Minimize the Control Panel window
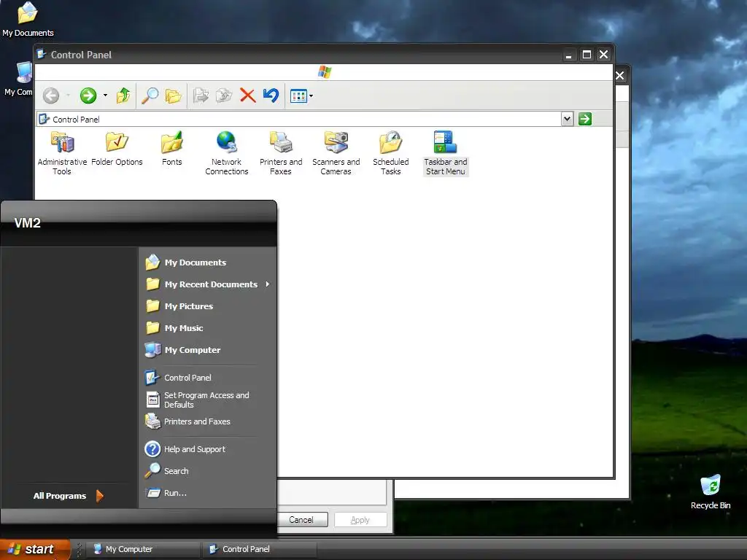The image size is (747, 560). click(568, 55)
